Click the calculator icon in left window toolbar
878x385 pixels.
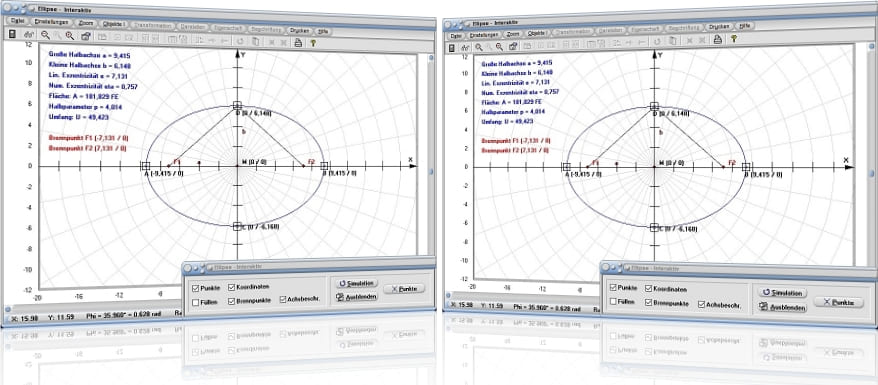pyautogui.click(x=12, y=34)
